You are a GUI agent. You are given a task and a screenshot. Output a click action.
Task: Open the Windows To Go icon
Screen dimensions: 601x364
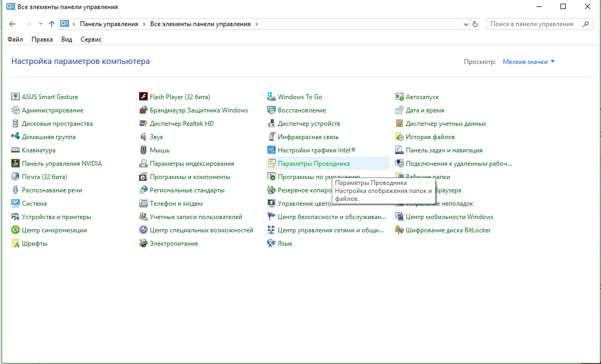[271, 97]
